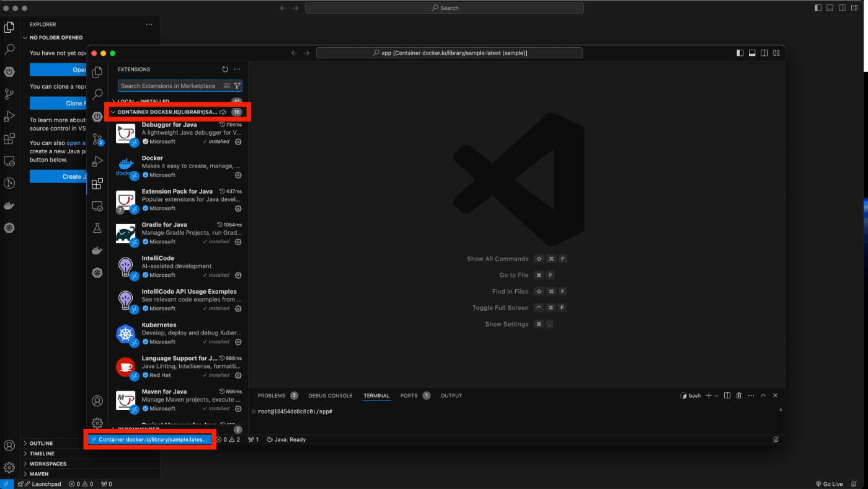Image resolution: width=868 pixels, height=489 pixels.
Task: Open Testing flask icon in the front window
Action: tap(97, 228)
